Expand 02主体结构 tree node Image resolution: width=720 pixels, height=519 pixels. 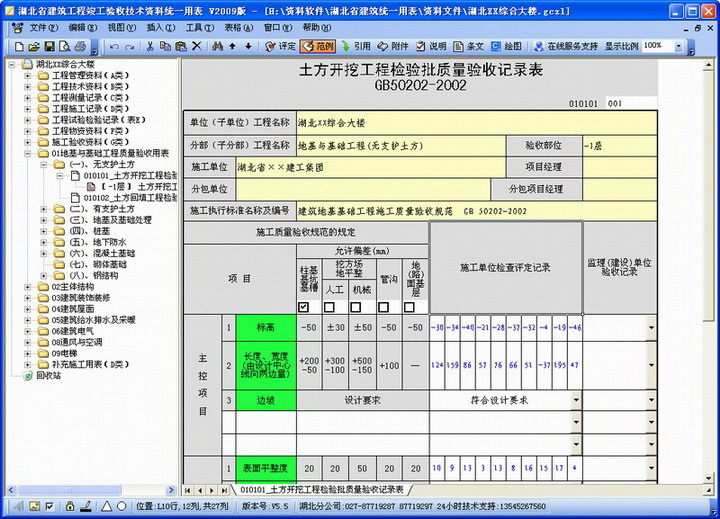pyautogui.click(x=28, y=287)
